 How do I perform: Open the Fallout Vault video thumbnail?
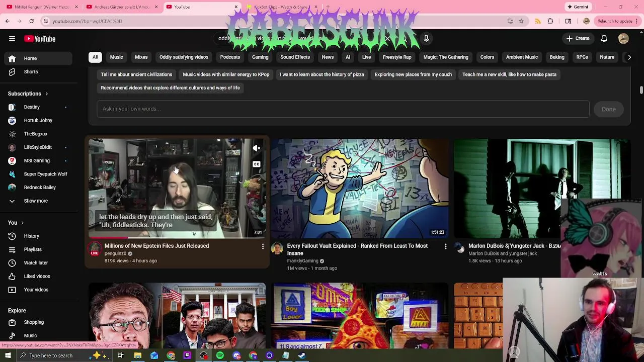pos(359,188)
